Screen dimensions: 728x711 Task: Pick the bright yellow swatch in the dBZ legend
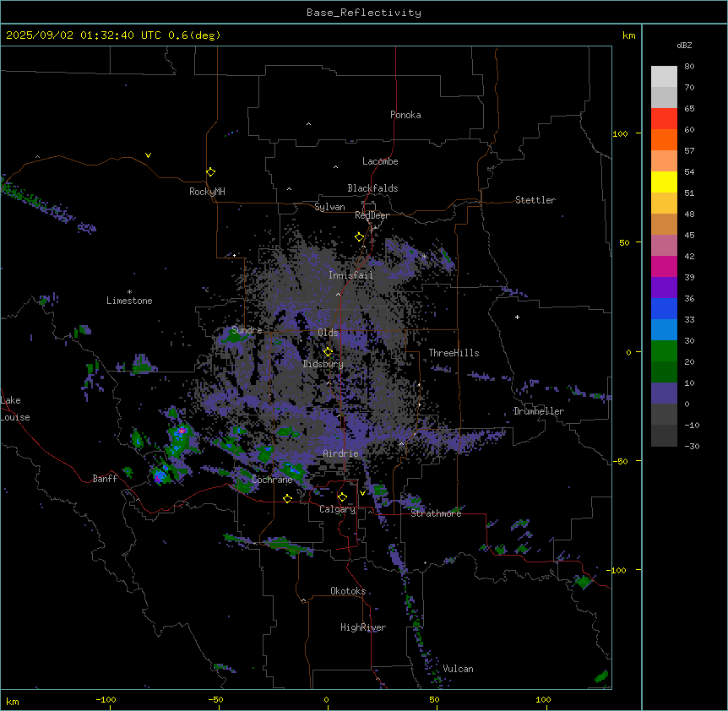pyautogui.click(x=664, y=182)
